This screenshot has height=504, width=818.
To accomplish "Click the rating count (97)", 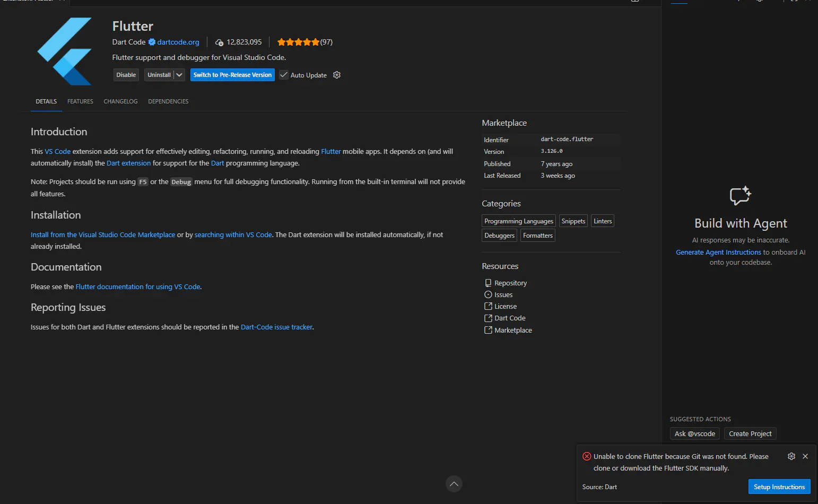I will coord(326,42).
